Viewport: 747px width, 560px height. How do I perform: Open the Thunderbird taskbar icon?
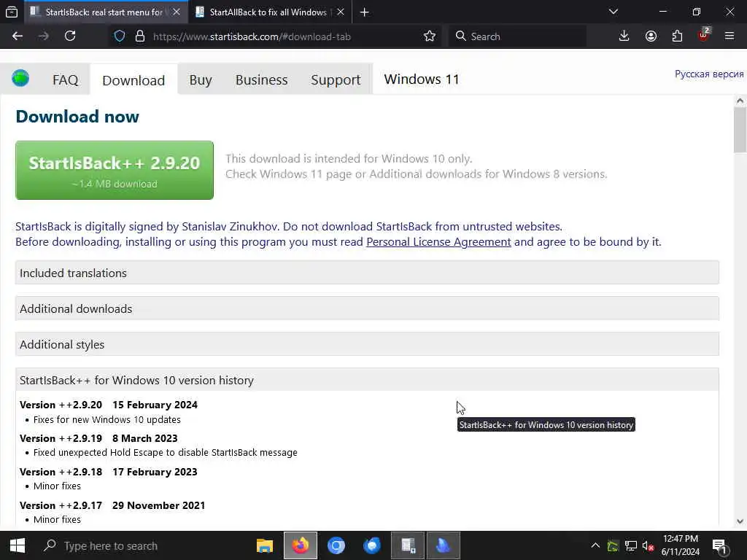pyautogui.click(x=371, y=545)
